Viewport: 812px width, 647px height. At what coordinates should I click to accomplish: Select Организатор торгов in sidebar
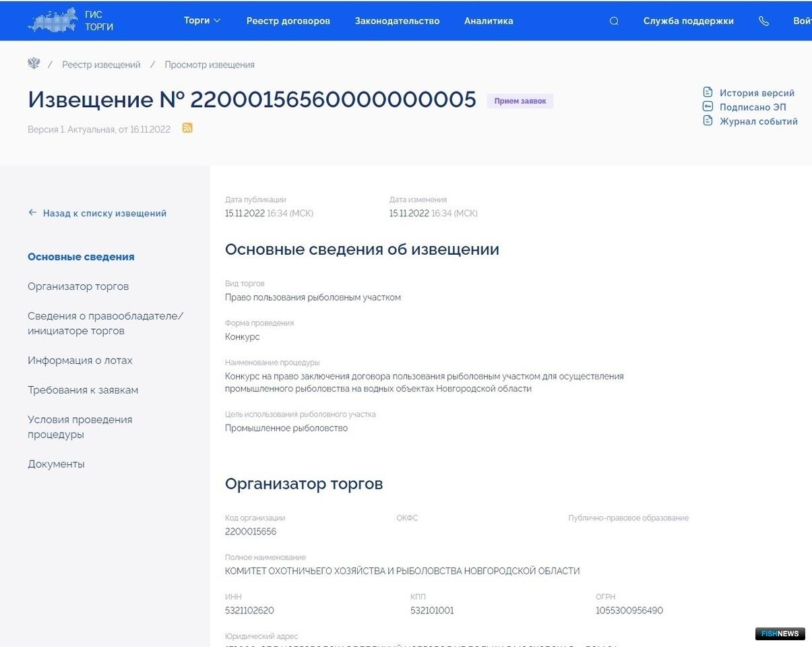click(78, 286)
